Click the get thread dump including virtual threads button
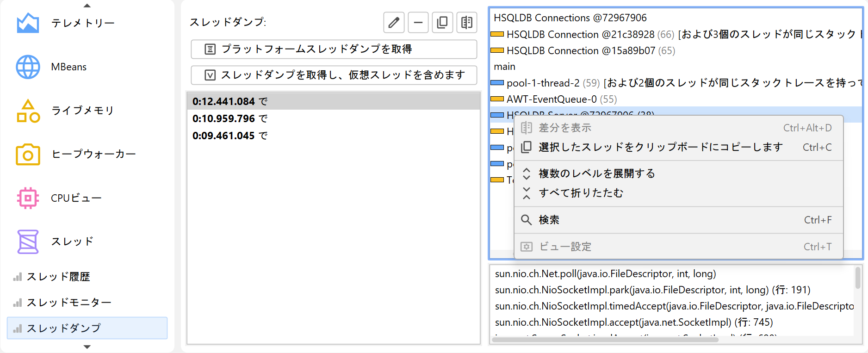 point(334,75)
